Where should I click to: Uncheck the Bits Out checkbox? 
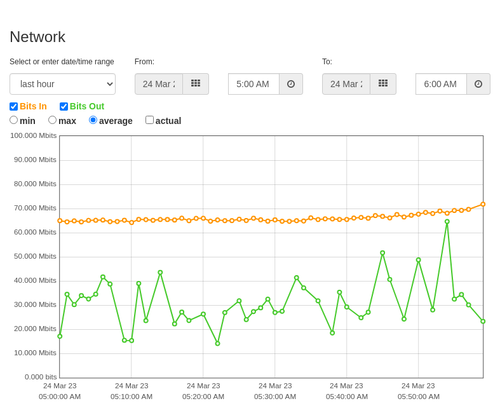tap(64, 106)
